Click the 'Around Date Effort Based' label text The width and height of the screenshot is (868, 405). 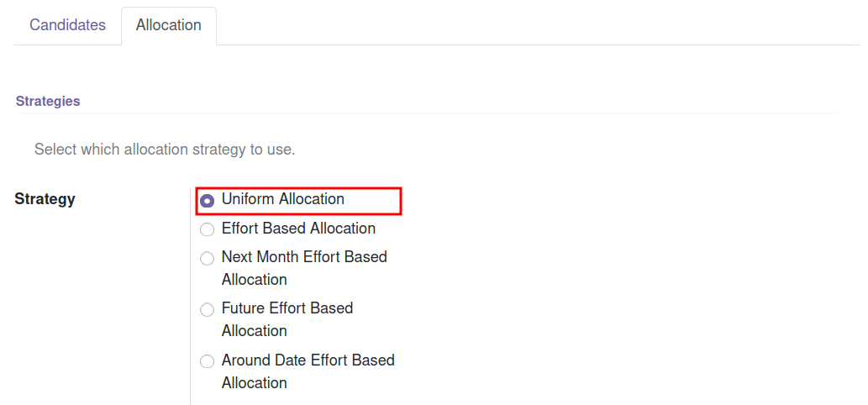(308, 360)
